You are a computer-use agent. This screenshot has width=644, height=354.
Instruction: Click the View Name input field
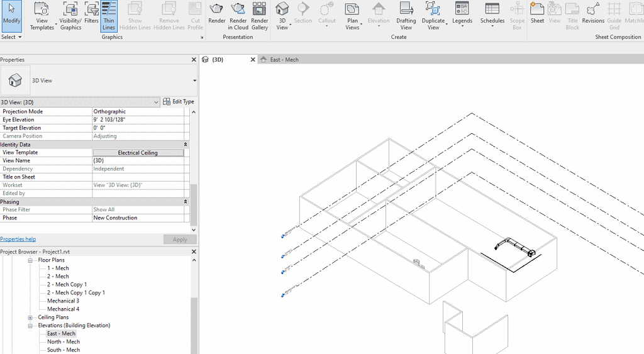coord(138,161)
